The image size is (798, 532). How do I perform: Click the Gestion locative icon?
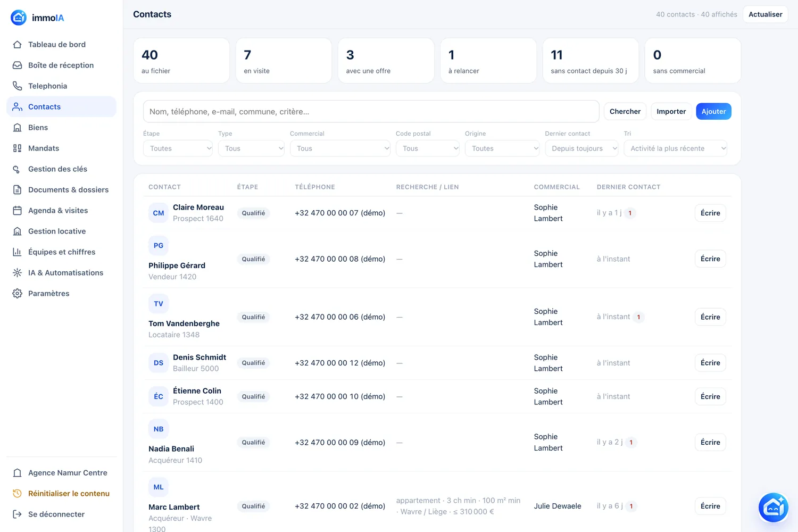(x=18, y=231)
